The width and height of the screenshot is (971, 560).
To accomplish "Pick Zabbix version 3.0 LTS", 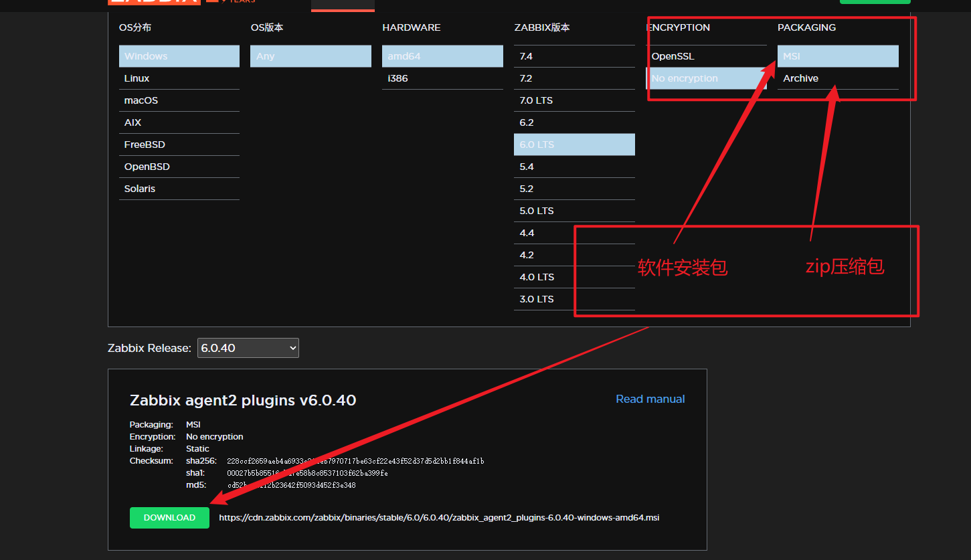I will click(x=574, y=299).
